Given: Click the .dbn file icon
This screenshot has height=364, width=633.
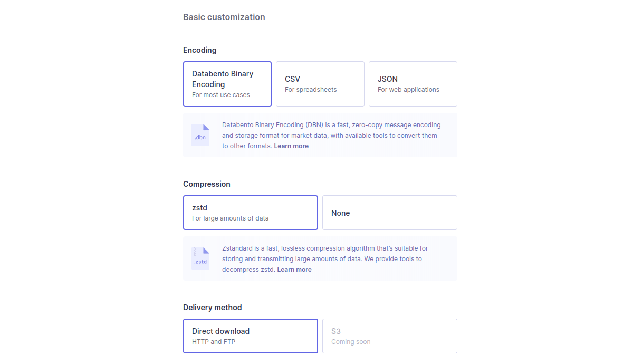Looking at the screenshot, I should pyautogui.click(x=200, y=135).
